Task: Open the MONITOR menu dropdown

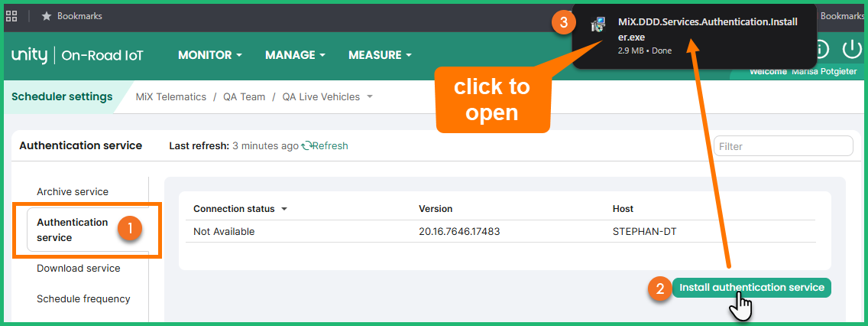Action: [210, 55]
